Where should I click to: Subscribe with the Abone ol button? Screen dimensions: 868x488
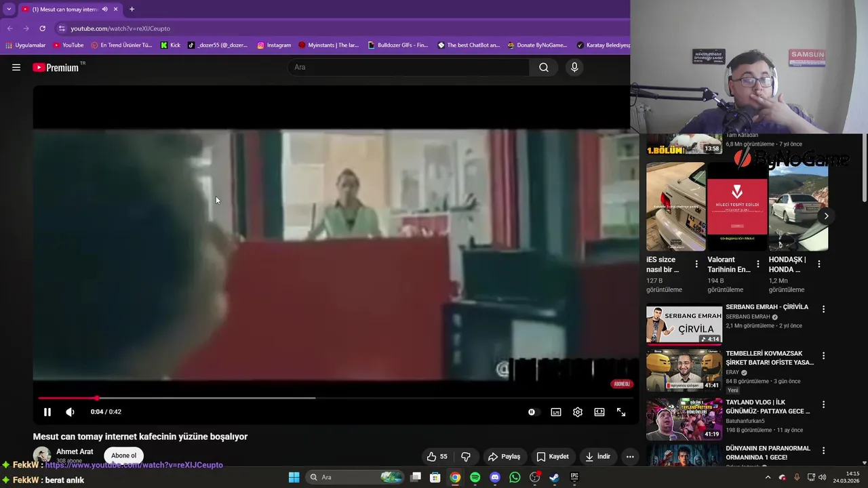tap(123, 455)
